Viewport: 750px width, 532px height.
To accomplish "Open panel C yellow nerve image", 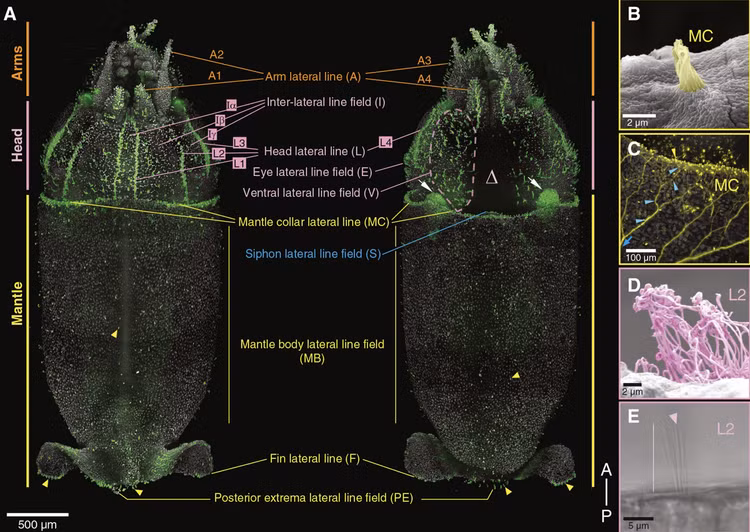I will 684,199.
